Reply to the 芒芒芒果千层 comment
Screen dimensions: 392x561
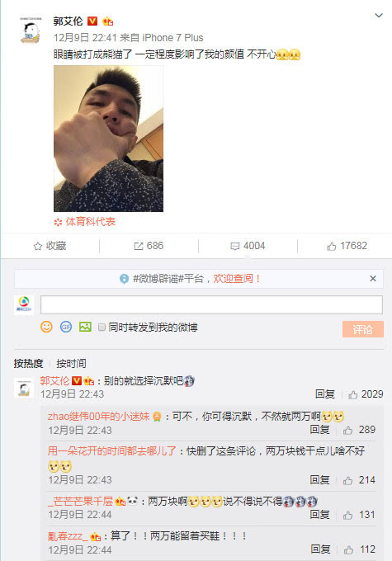click(x=319, y=515)
